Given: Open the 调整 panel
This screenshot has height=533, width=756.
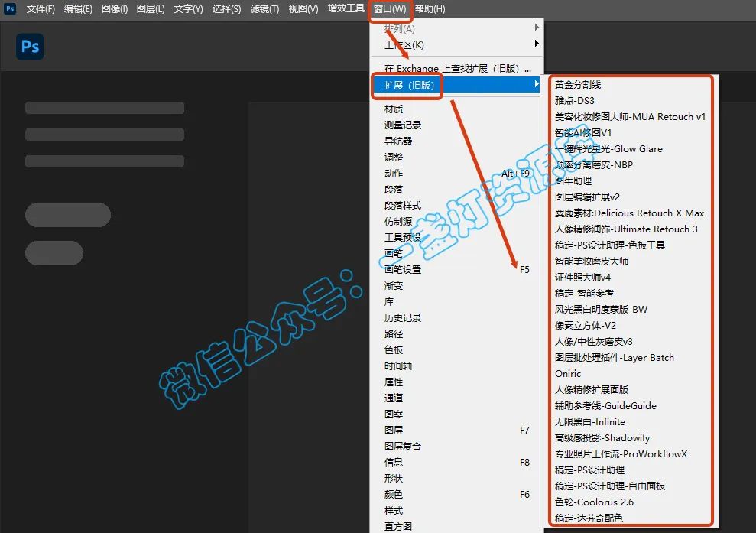Looking at the screenshot, I should coord(456,158).
